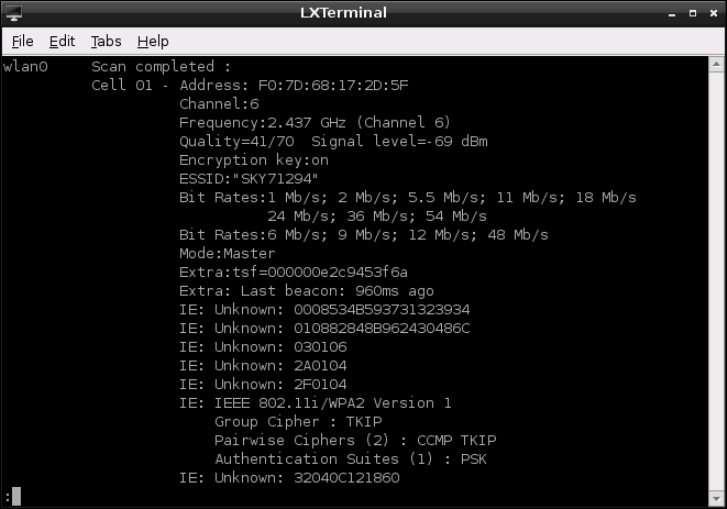
Task: Open the Tabs menu
Action: click(106, 41)
